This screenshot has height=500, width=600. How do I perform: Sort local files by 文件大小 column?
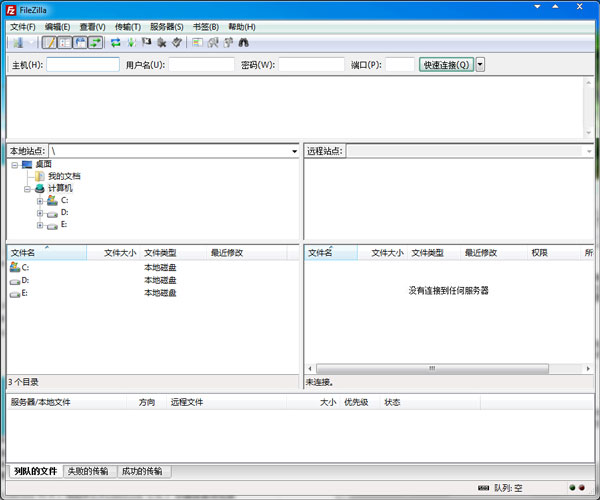[x=114, y=252]
